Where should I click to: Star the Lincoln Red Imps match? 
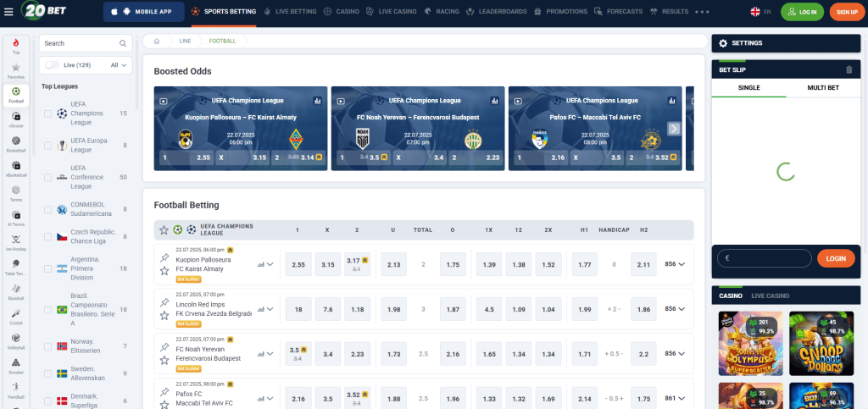click(164, 316)
